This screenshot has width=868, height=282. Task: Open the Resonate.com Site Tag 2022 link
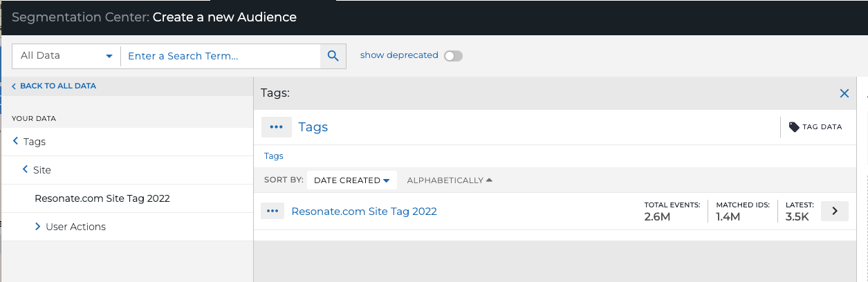click(364, 211)
